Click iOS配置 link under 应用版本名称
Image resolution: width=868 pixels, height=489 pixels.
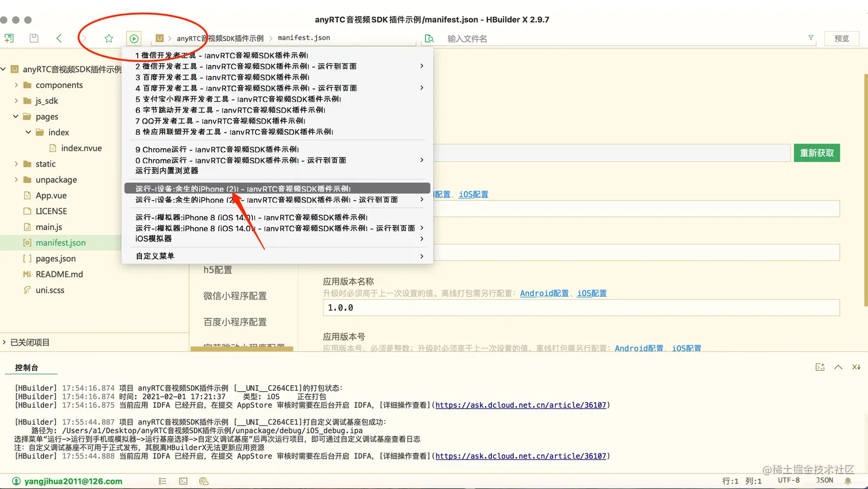tap(592, 293)
